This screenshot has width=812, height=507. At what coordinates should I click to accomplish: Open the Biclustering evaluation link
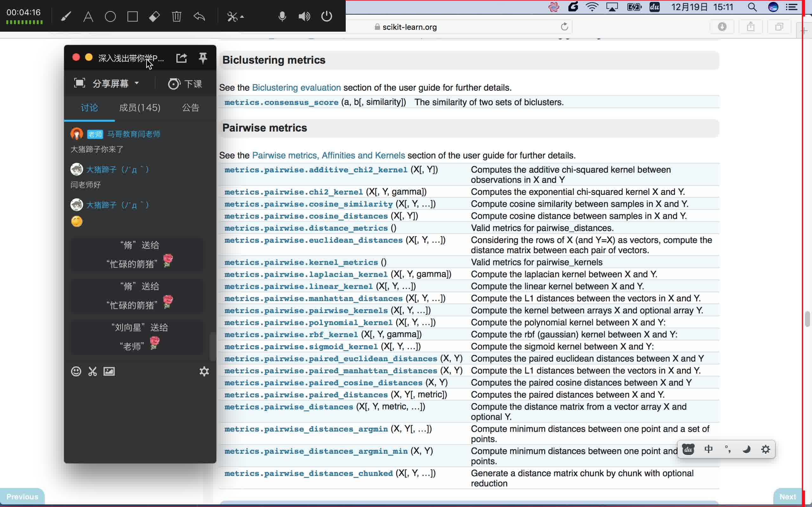pyautogui.click(x=296, y=87)
